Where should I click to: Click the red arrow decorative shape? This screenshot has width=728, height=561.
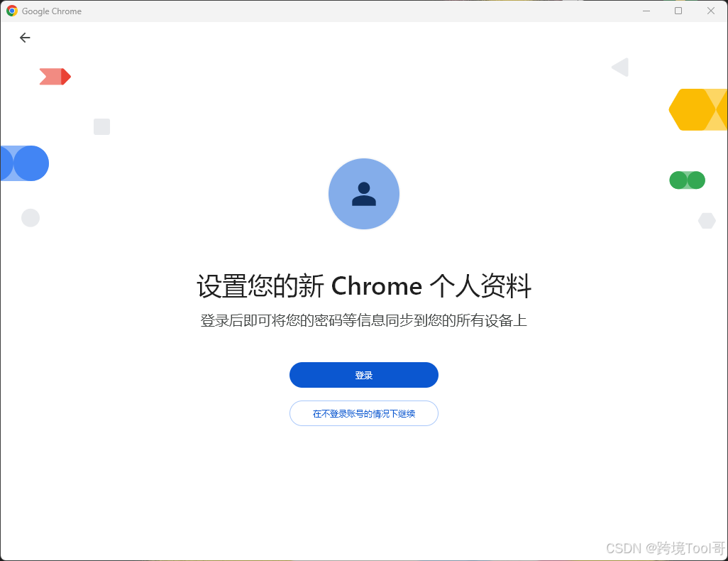pos(55,77)
